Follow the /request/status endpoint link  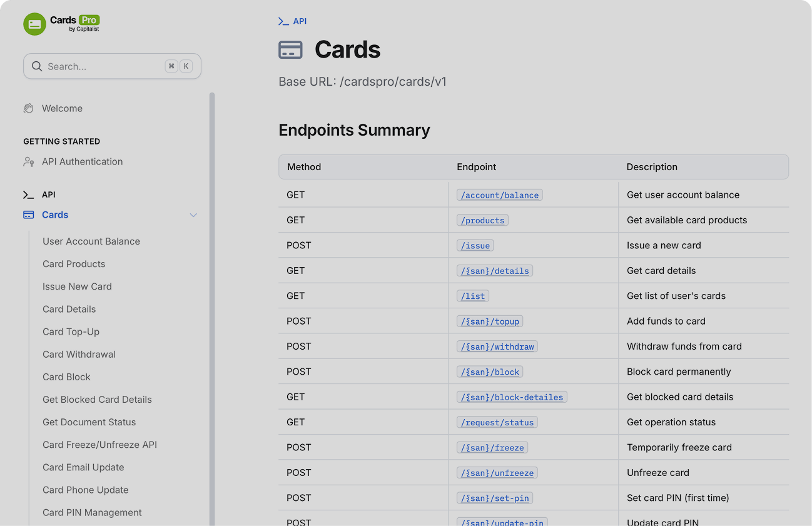point(497,422)
